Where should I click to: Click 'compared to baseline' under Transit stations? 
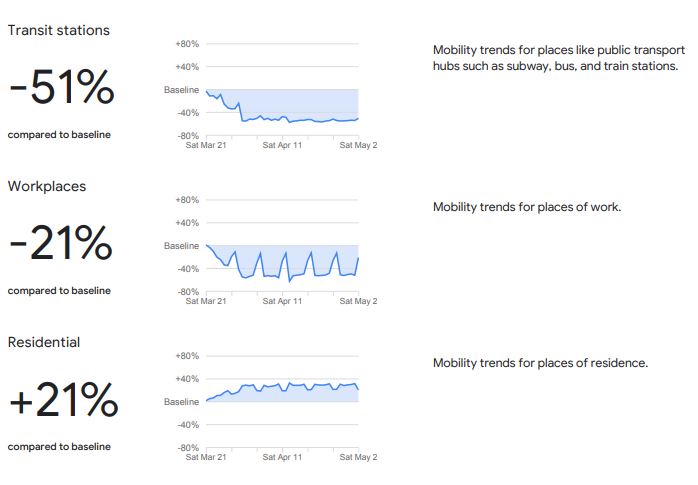tap(59, 134)
